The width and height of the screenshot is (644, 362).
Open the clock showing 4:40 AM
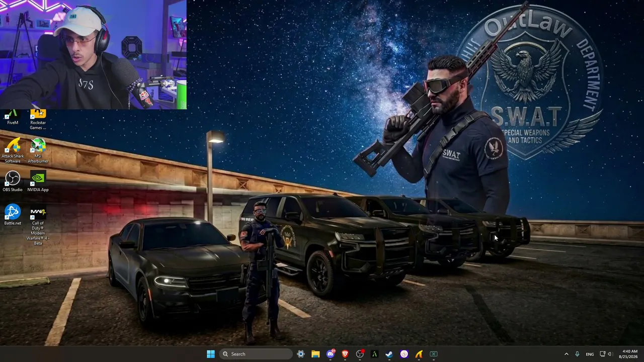pyautogui.click(x=628, y=354)
